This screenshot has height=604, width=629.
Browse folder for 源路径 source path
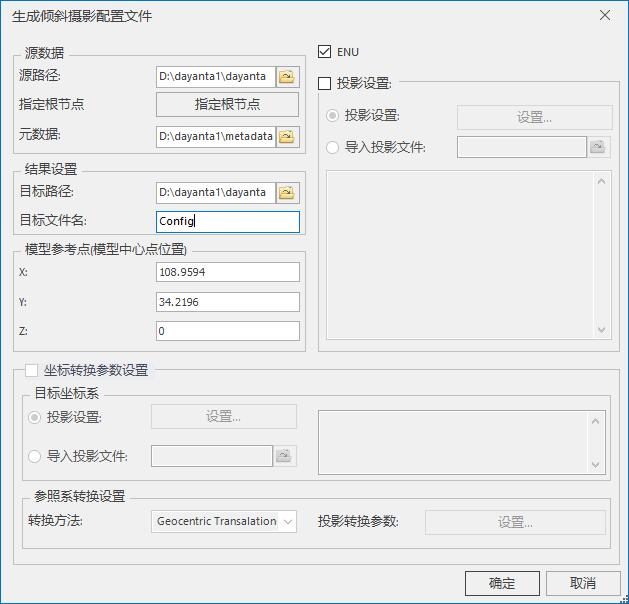[x=287, y=77]
